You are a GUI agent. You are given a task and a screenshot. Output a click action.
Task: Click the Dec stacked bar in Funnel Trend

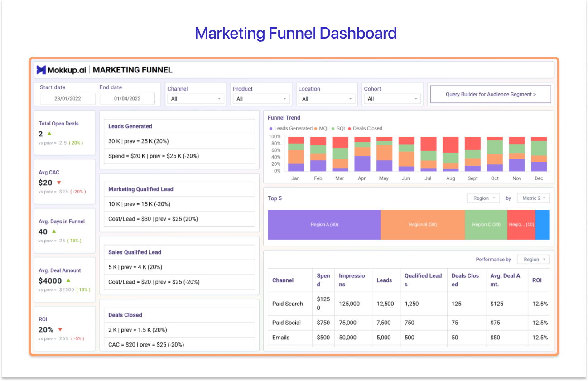coord(539,154)
